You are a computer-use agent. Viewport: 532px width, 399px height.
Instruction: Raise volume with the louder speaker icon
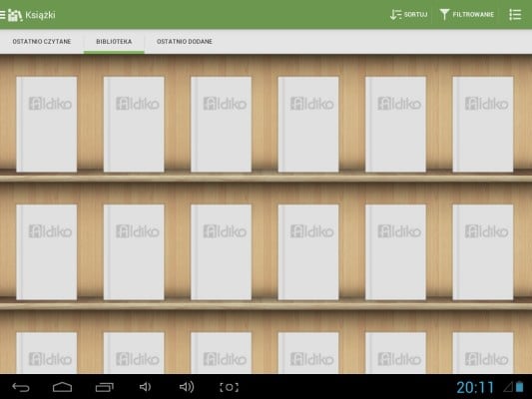(187, 387)
